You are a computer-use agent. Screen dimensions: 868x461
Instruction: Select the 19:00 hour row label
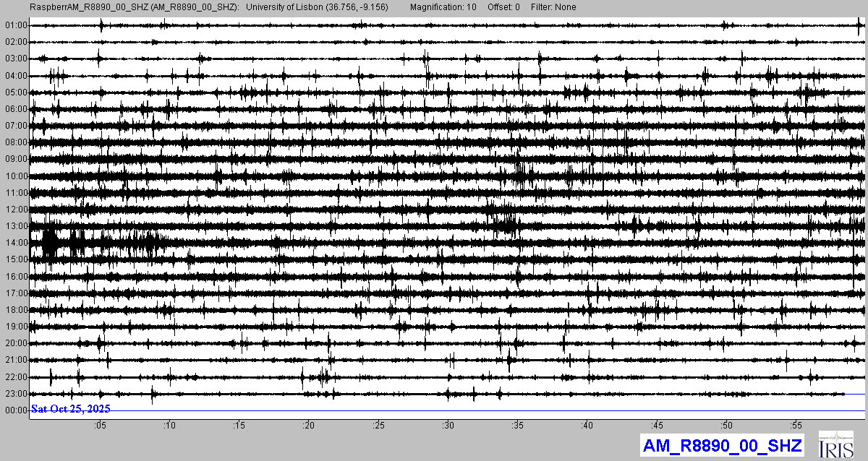tap(16, 327)
